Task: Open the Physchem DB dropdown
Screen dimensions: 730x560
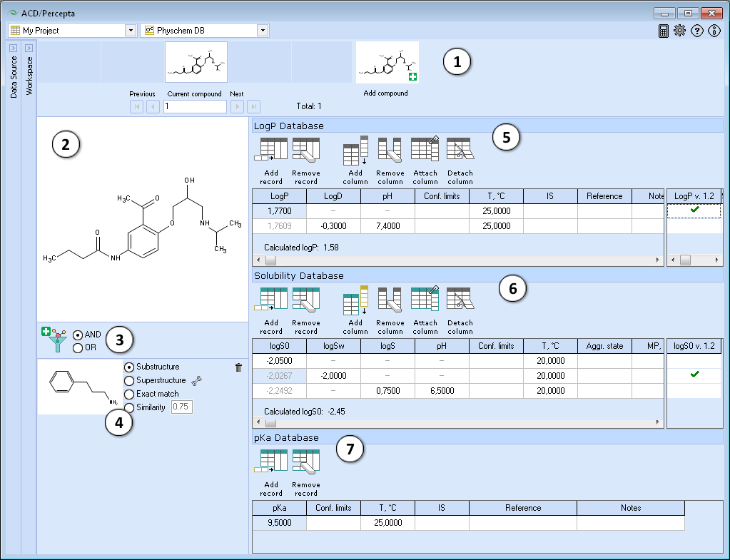Action: coord(263,31)
